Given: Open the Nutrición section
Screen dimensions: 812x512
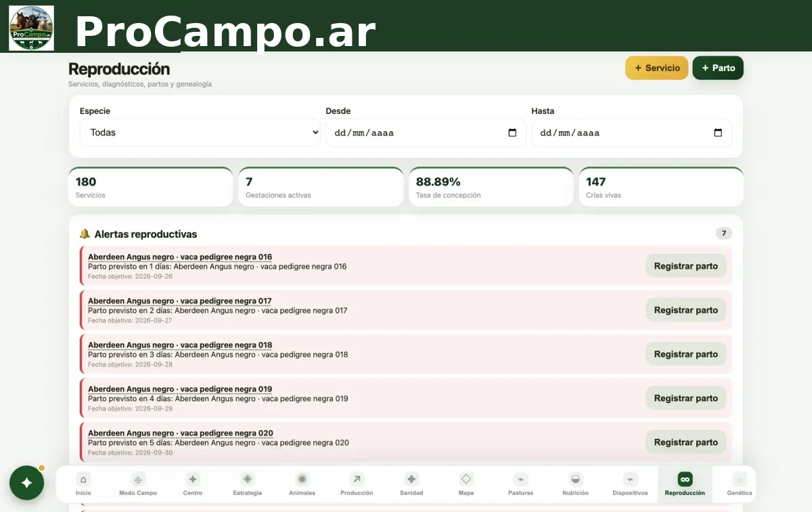Looking at the screenshot, I should pos(575,484).
